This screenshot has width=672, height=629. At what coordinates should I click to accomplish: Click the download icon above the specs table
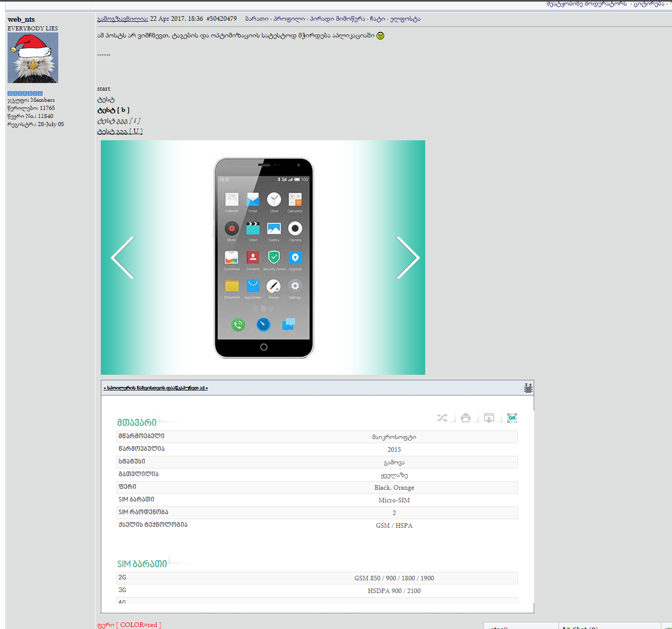point(489,418)
